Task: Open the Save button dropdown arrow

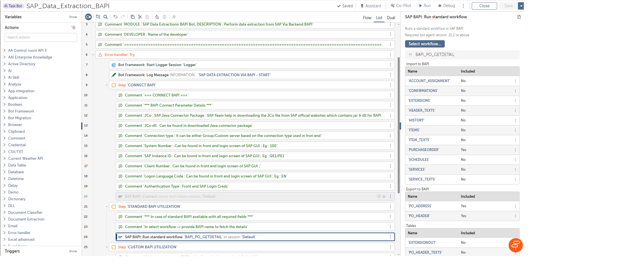Action: coord(521,6)
